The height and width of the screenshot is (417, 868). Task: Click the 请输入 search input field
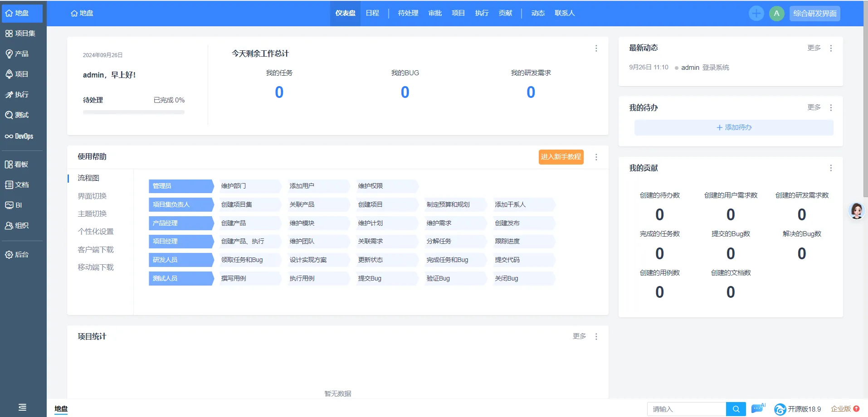pyautogui.click(x=687, y=409)
